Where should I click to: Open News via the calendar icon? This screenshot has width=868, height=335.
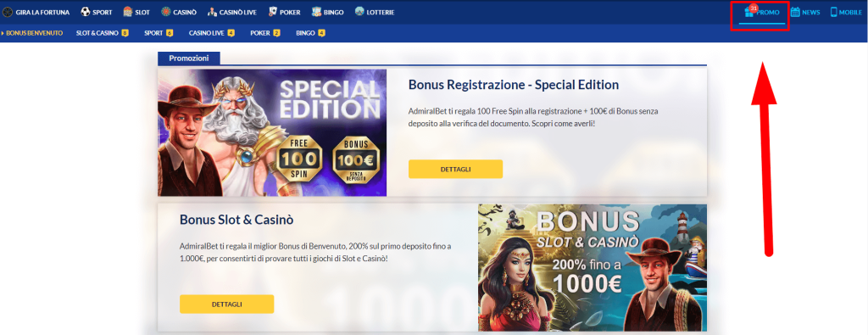(795, 12)
